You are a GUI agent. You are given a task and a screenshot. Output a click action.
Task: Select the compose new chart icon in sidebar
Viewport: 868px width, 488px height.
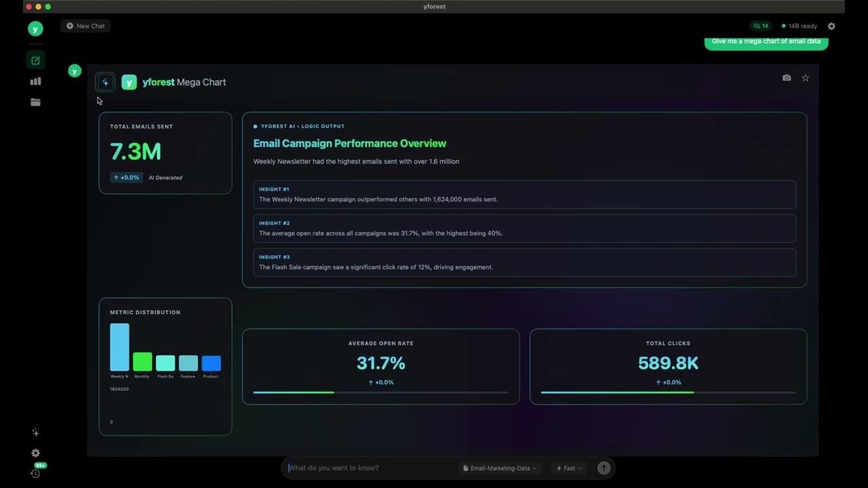[x=35, y=60]
